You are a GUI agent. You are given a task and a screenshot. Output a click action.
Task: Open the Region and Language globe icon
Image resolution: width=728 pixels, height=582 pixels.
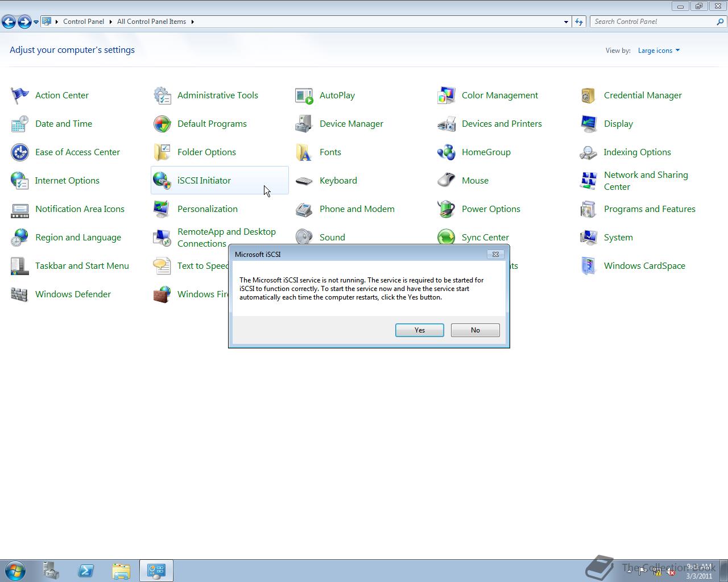pyautogui.click(x=20, y=237)
